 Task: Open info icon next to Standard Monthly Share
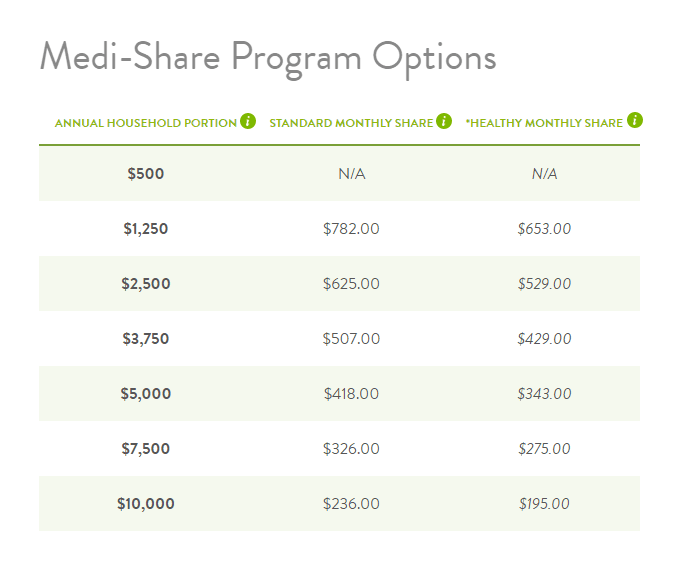444,121
